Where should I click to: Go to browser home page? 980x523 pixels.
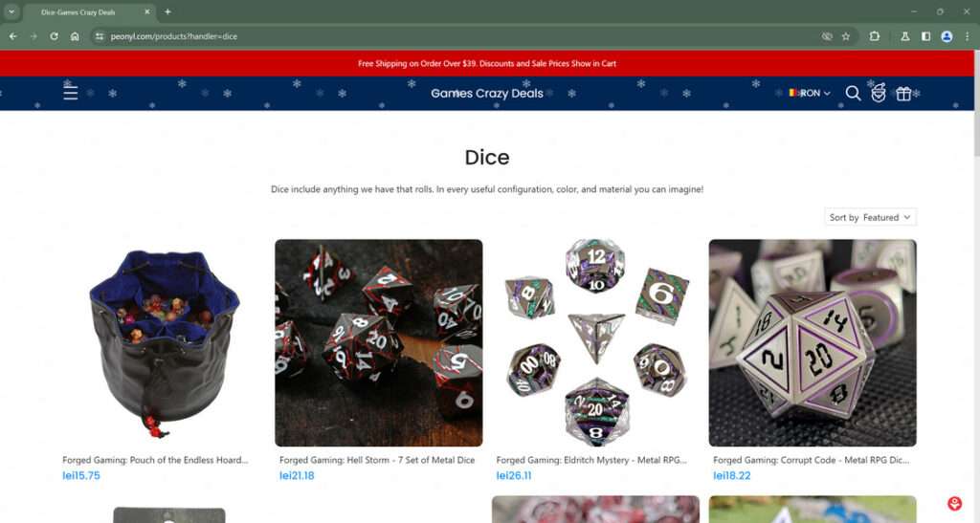75,36
